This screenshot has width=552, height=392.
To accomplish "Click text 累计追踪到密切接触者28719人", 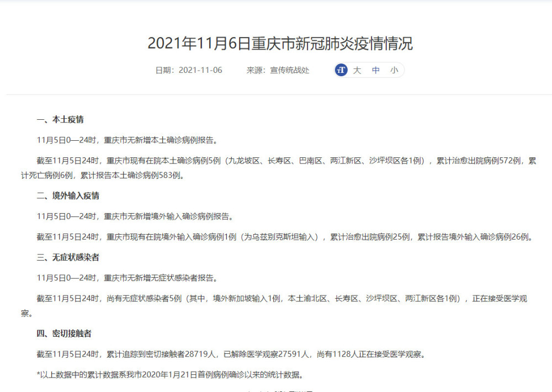I will [x=161, y=354].
